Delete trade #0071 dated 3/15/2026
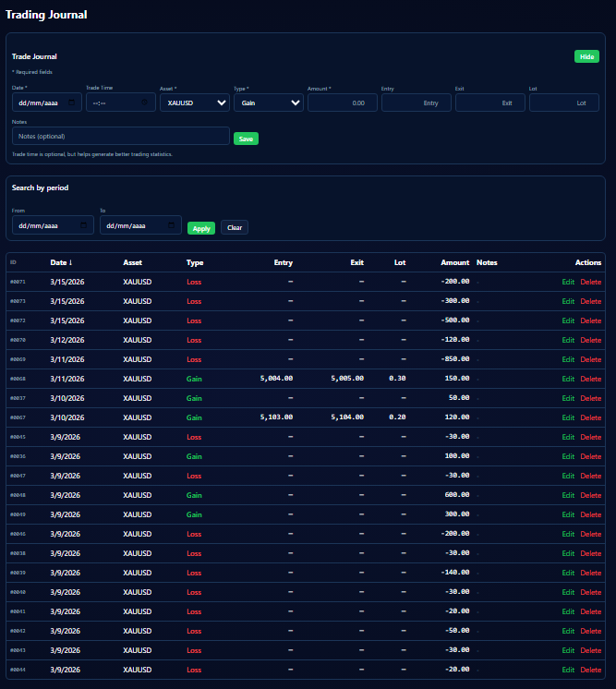This screenshot has width=616, height=689. [590, 282]
